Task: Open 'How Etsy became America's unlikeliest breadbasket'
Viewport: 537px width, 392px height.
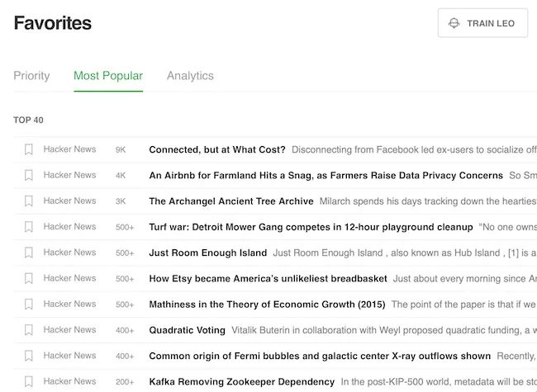Action: coord(268,278)
